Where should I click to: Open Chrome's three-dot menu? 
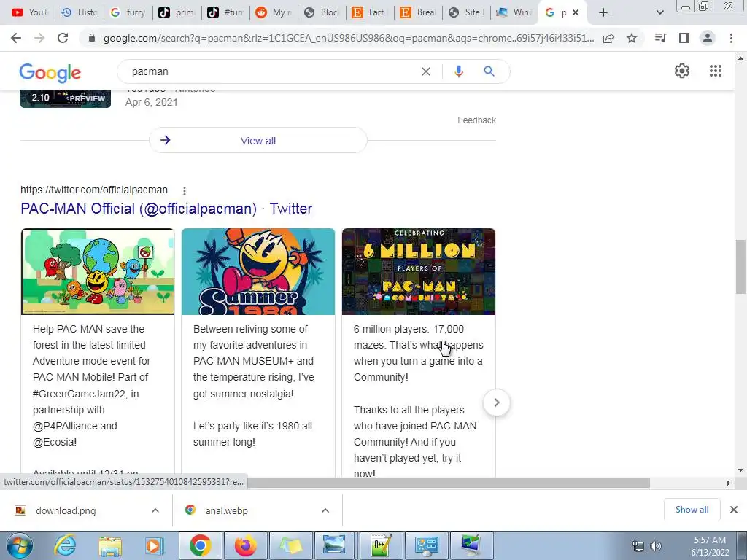click(x=731, y=38)
